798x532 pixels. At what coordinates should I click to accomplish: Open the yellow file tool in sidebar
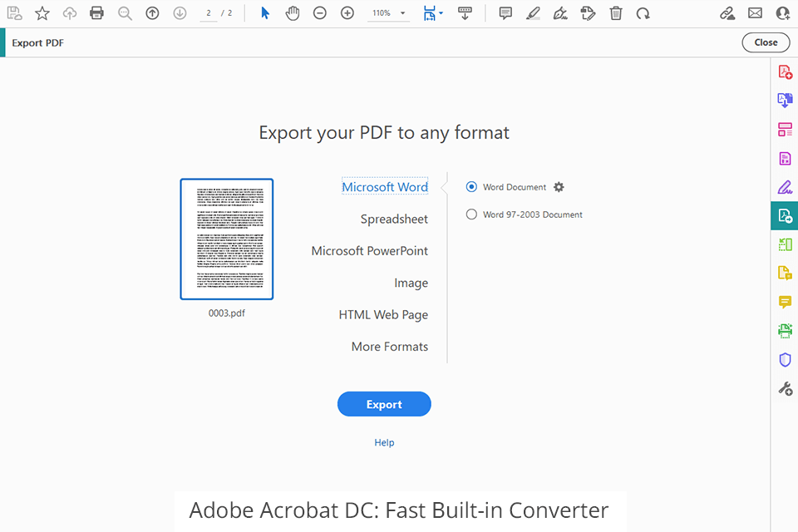click(785, 273)
